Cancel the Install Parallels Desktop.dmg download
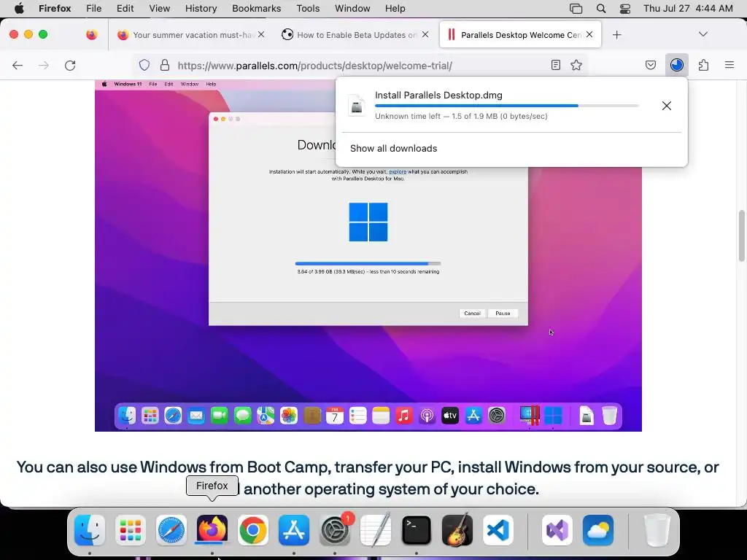 pyautogui.click(x=667, y=106)
